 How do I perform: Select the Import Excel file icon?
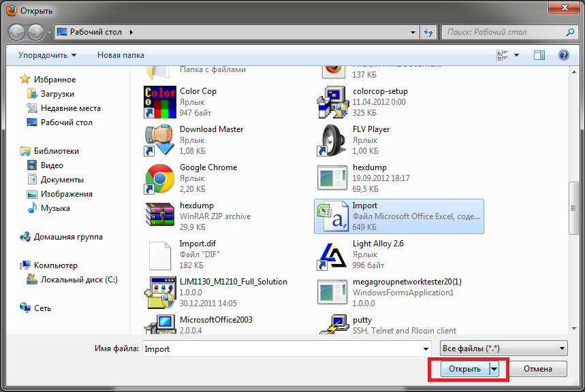(333, 216)
